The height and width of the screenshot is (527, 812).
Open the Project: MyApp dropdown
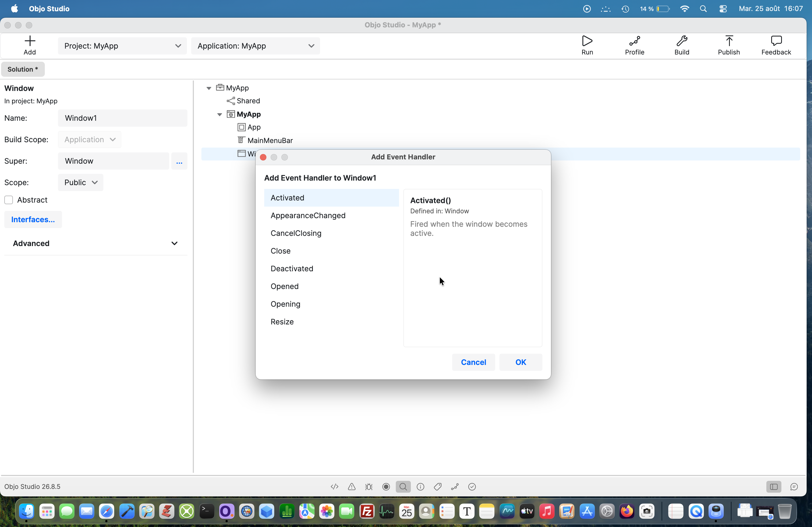point(122,46)
